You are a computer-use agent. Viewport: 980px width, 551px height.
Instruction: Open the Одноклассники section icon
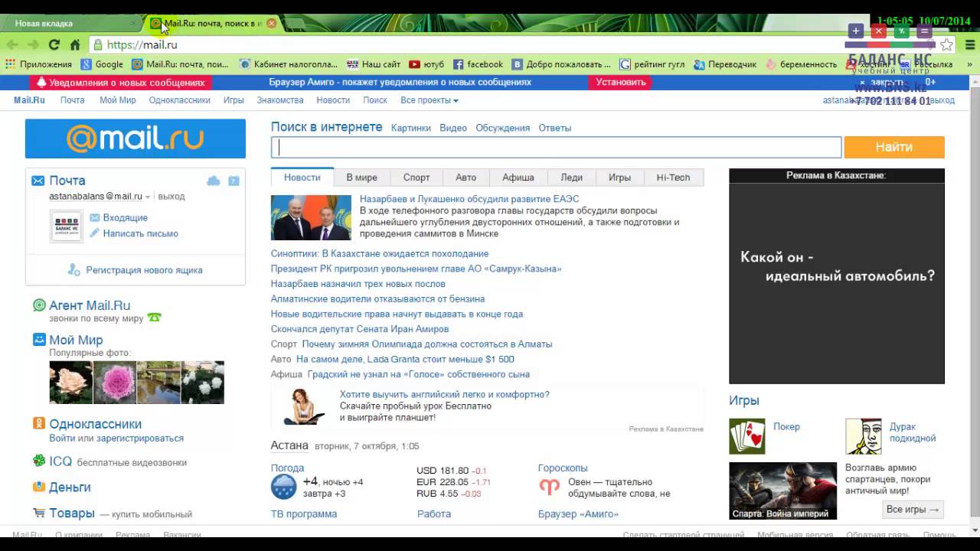[39, 423]
